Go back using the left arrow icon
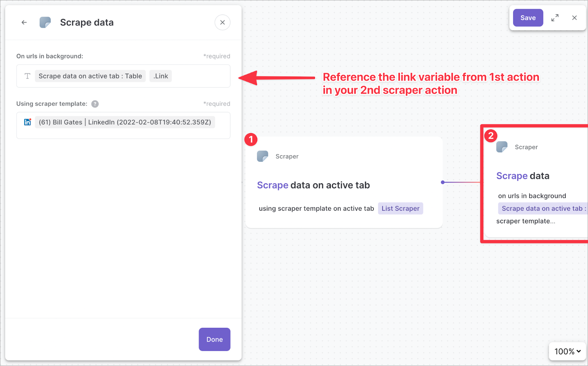 point(24,22)
